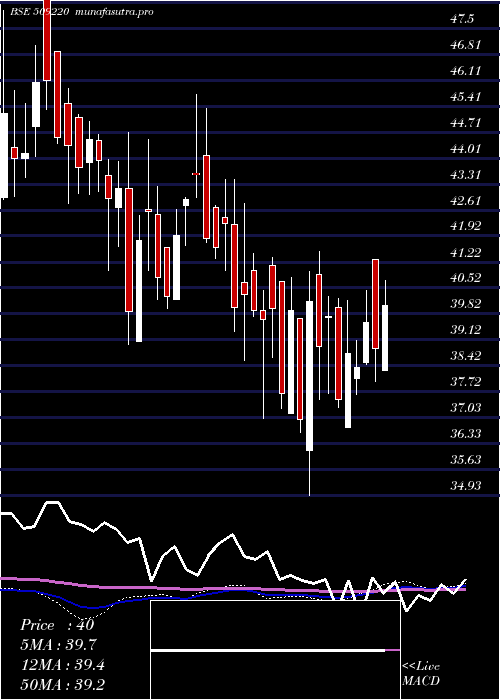This screenshot has height=700, width=500.
Task: Click the 38.42 price axis label
Action: (465, 356)
